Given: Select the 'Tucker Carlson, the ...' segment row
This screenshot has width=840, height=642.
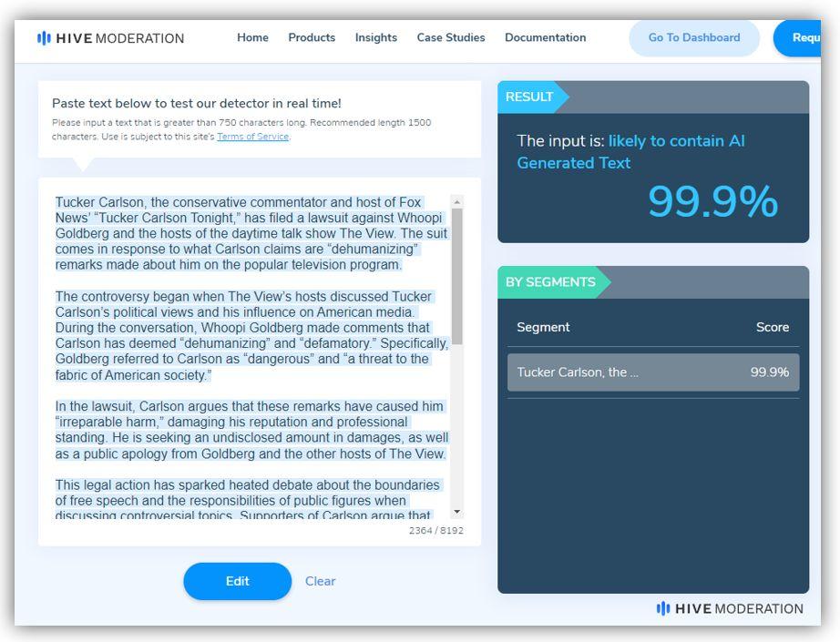Looking at the screenshot, I should click(x=653, y=372).
